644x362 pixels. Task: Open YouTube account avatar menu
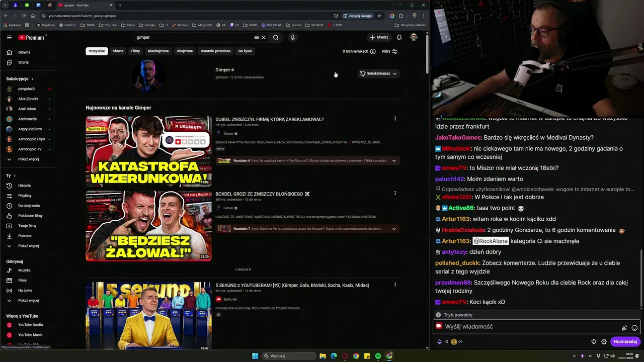pos(414,37)
